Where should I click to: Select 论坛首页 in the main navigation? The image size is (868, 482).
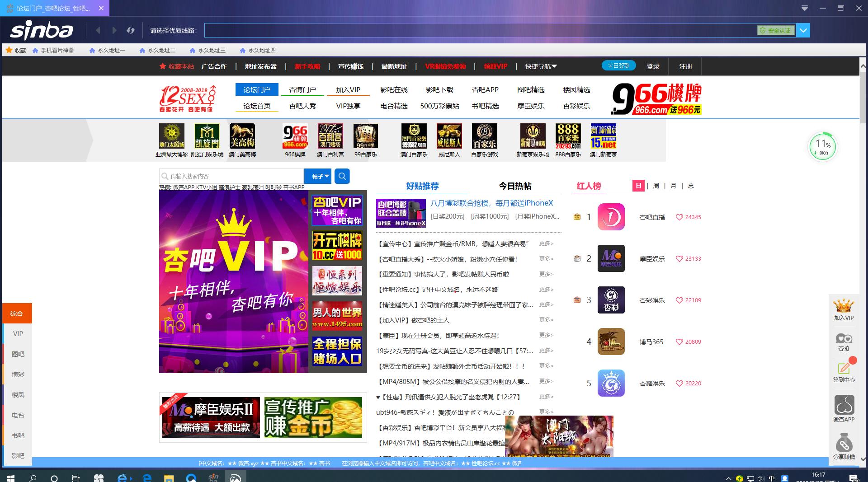coord(257,106)
